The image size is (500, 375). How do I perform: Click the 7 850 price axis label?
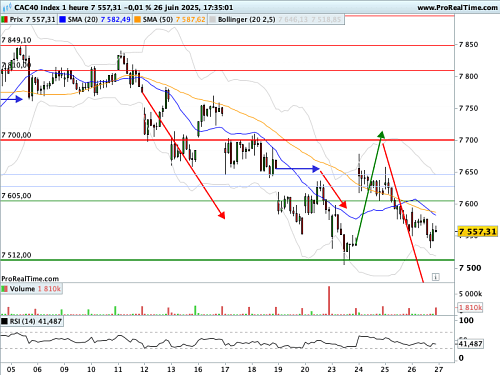point(468,45)
